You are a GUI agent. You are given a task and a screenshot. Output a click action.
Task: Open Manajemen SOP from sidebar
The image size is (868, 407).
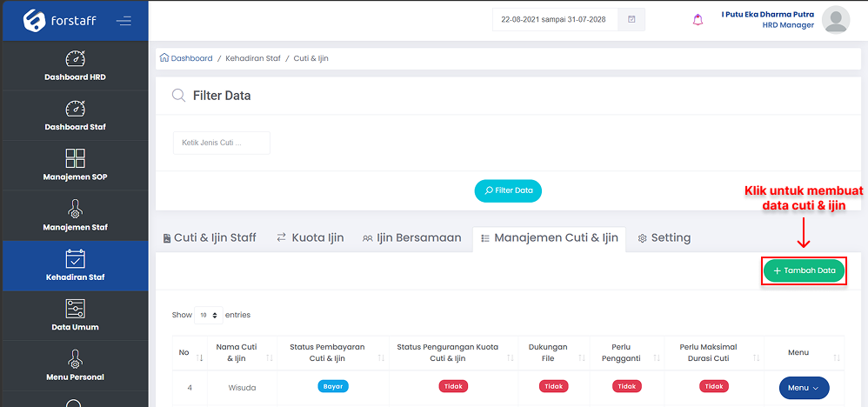click(x=76, y=165)
